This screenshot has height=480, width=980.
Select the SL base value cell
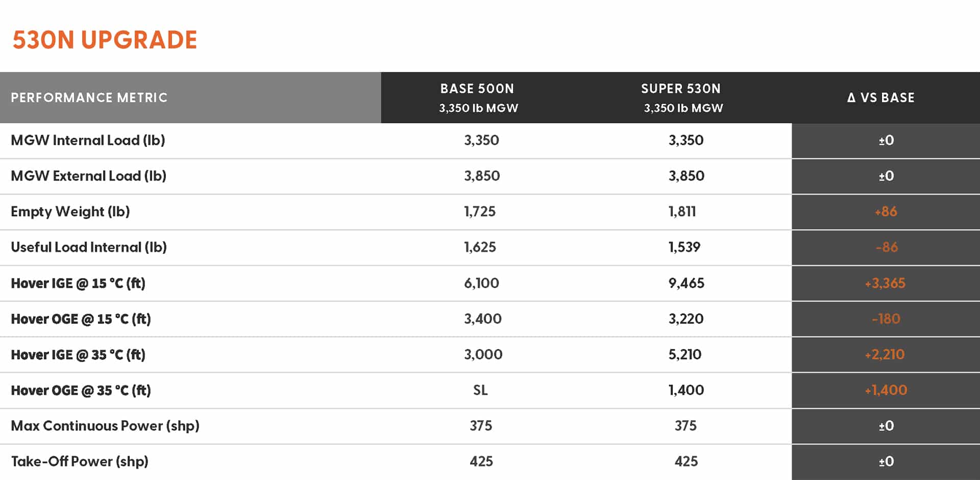point(480,390)
